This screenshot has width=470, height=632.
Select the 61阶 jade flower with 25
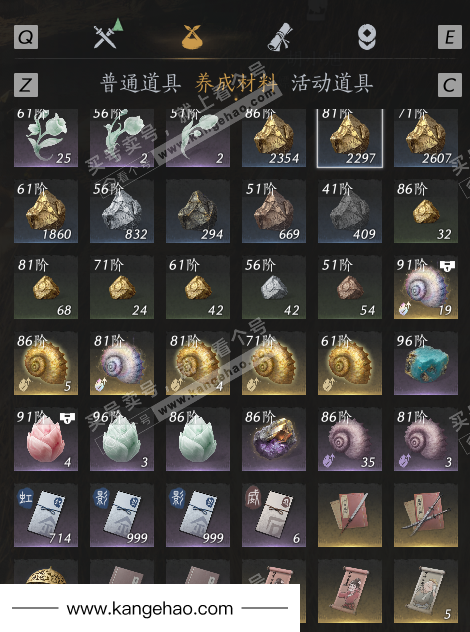tap(46, 138)
